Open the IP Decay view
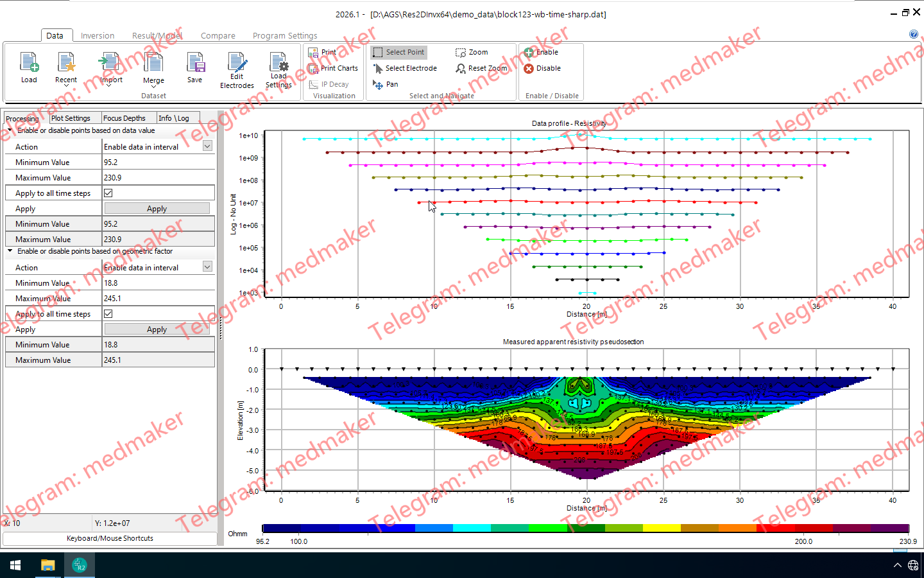 coord(329,84)
